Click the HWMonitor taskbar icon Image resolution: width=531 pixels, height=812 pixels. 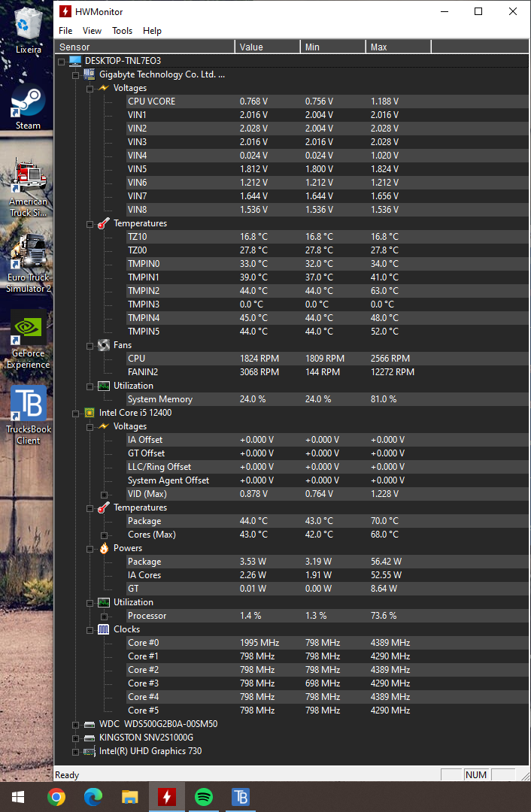[167, 797]
